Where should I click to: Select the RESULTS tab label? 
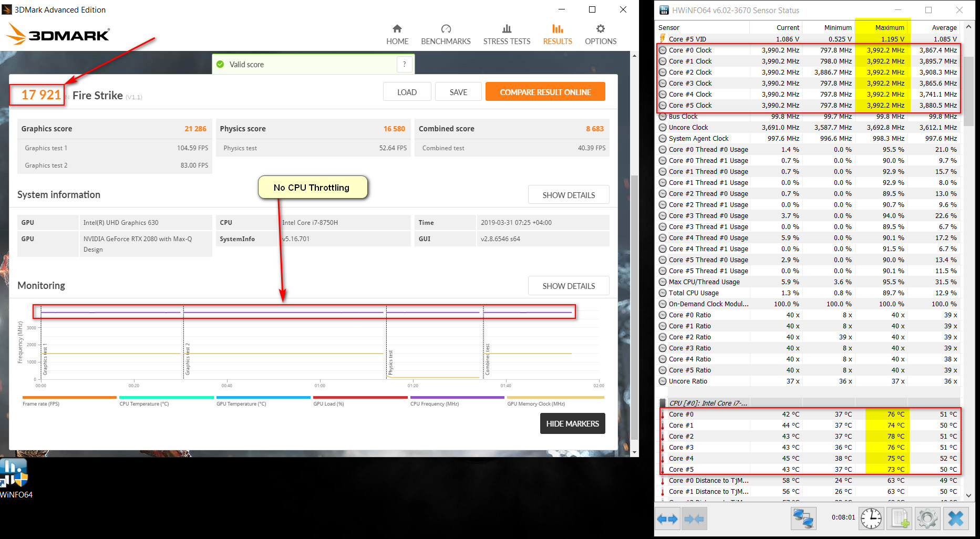(x=558, y=42)
